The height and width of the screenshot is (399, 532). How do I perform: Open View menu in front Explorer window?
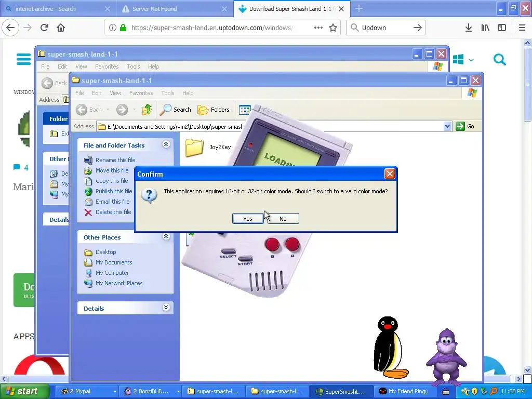[115, 93]
